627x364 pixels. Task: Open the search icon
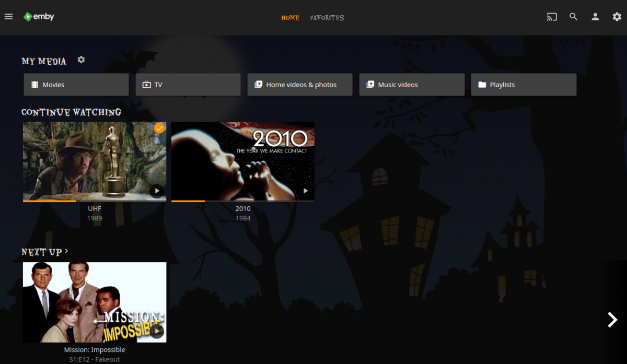(x=573, y=17)
